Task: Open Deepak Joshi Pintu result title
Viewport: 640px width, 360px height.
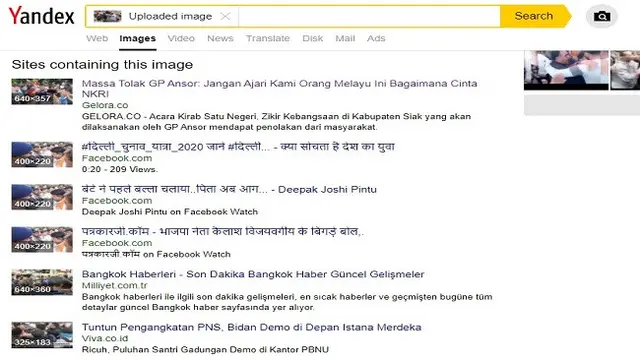Action: [229, 189]
